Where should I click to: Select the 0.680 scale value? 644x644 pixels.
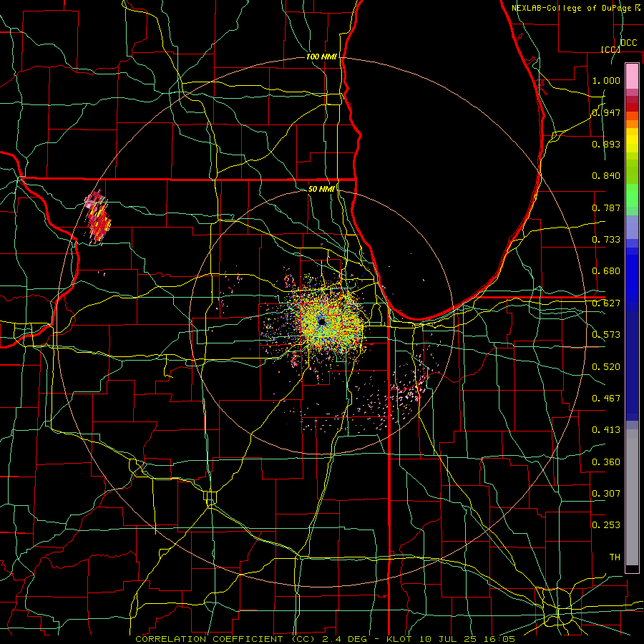coord(606,271)
